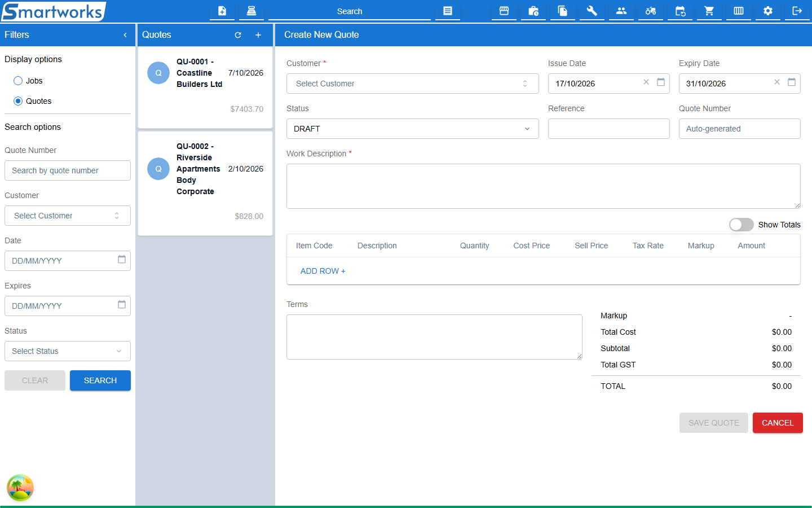812x508 pixels.
Task: Clear the Expiry Date value
Action: [777, 82]
